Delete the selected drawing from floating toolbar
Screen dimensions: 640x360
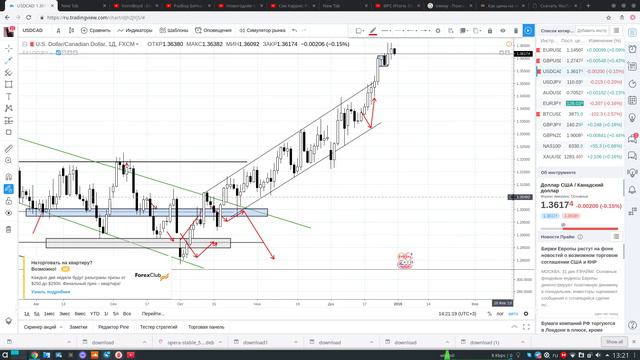pyautogui.click(x=516, y=31)
